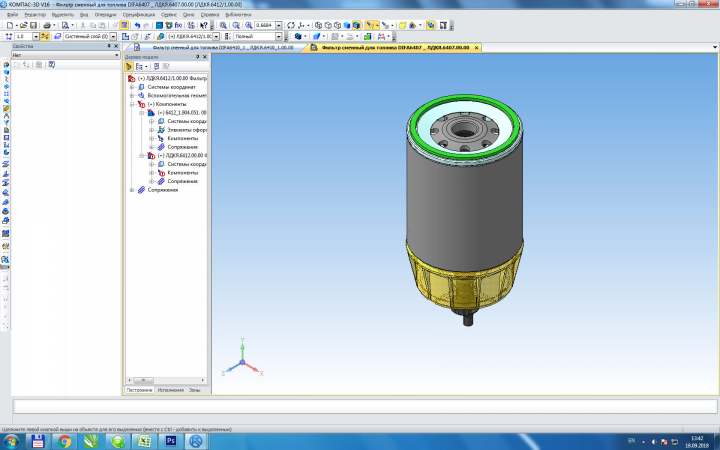
Task: Click the Zoom window magnifier icon
Action: 223,25
